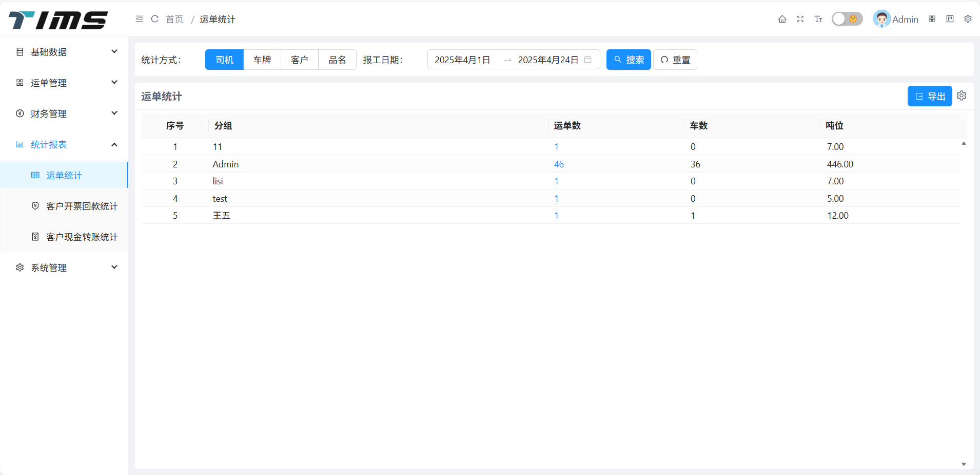Image resolution: width=980 pixels, height=475 pixels.
Task: Click the page refresh icon
Action: click(x=154, y=19)
